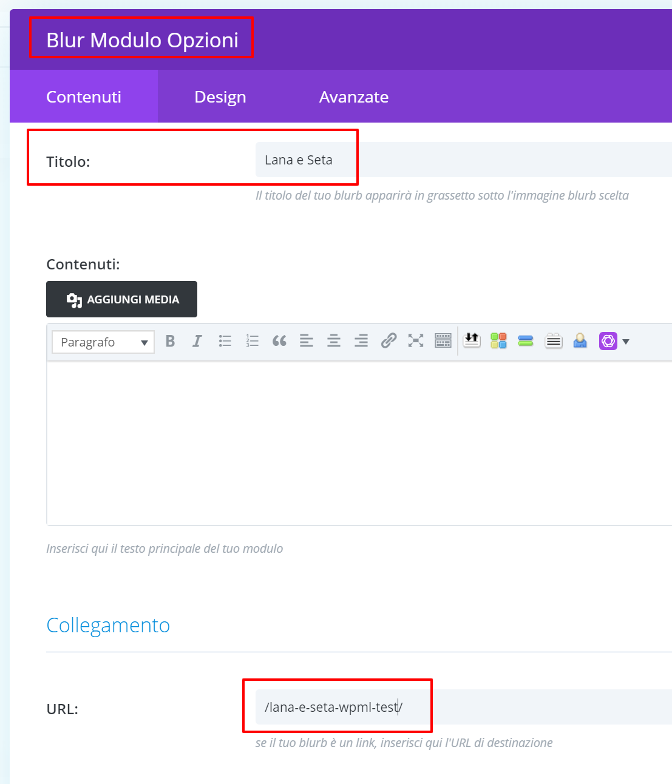Image resolution: width=672 pixels, height=784 pixels.
Task: Insert a numbered list
Action: [x=252, y=341]
